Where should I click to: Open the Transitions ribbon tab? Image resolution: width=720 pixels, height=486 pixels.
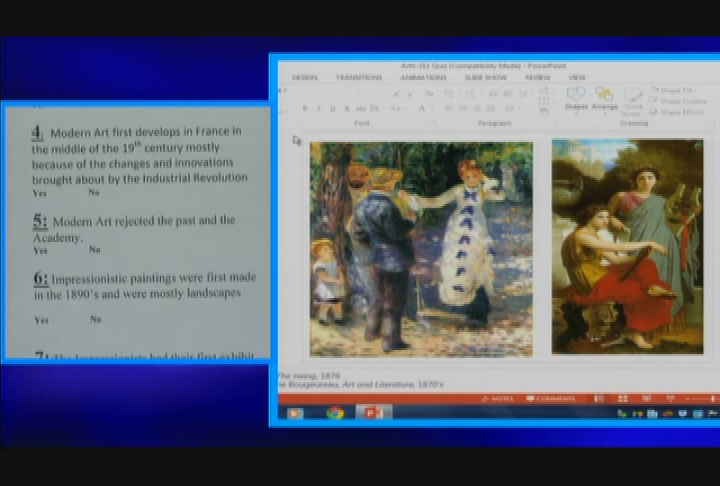click(359, 77)
